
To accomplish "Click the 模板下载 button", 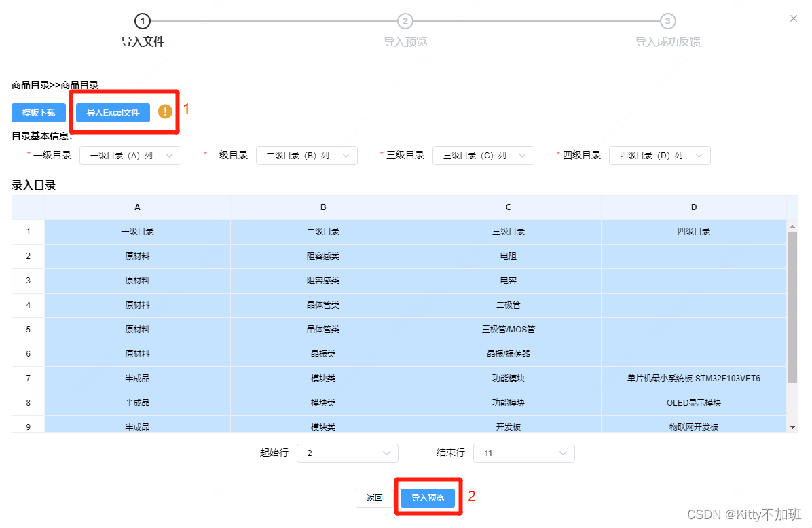I will (x=39, y=112).
